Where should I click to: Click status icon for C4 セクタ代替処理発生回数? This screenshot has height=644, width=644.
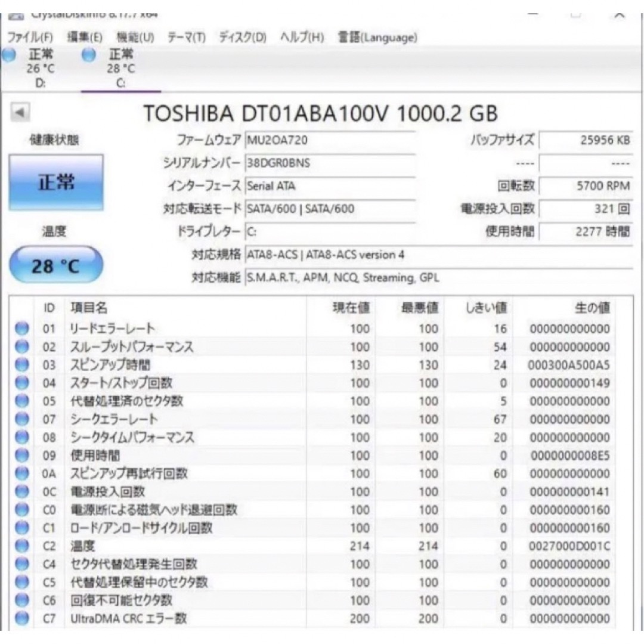point(22,564)
